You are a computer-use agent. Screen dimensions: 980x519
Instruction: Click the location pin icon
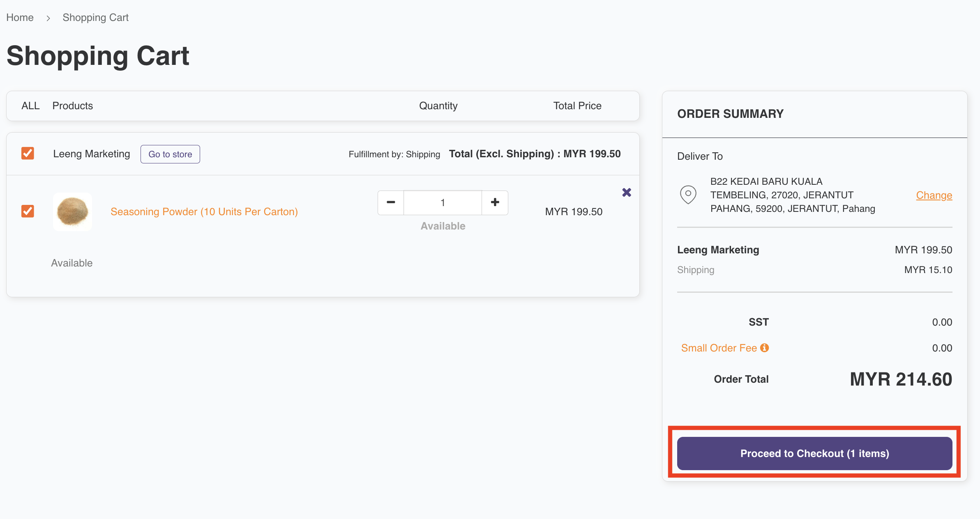pos(688,195)
